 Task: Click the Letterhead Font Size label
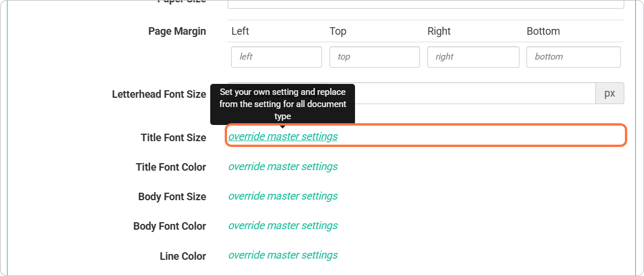coord(159,94)
